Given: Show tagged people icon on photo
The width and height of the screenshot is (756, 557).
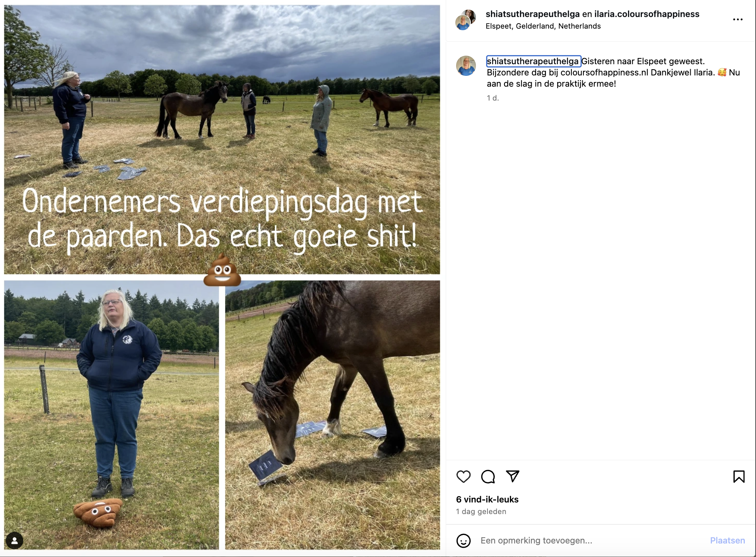Looking at the screenshot, I should 15,540.
